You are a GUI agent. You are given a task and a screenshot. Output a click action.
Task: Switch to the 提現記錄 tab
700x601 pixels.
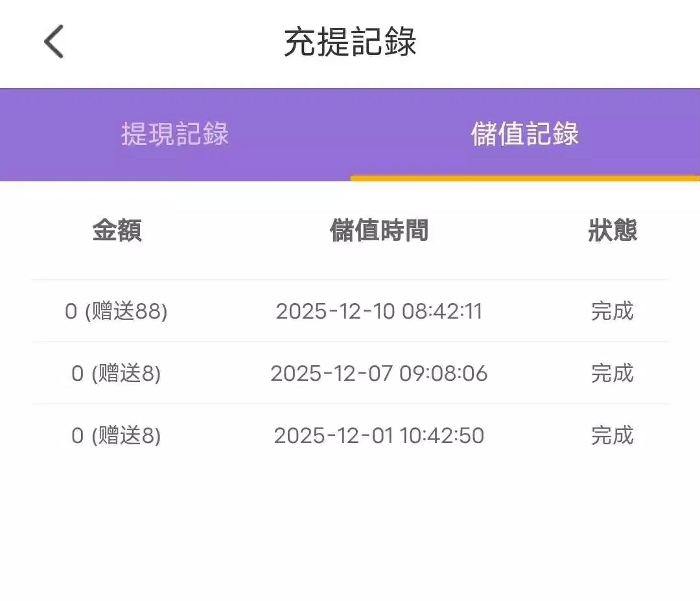coord(175,134)
